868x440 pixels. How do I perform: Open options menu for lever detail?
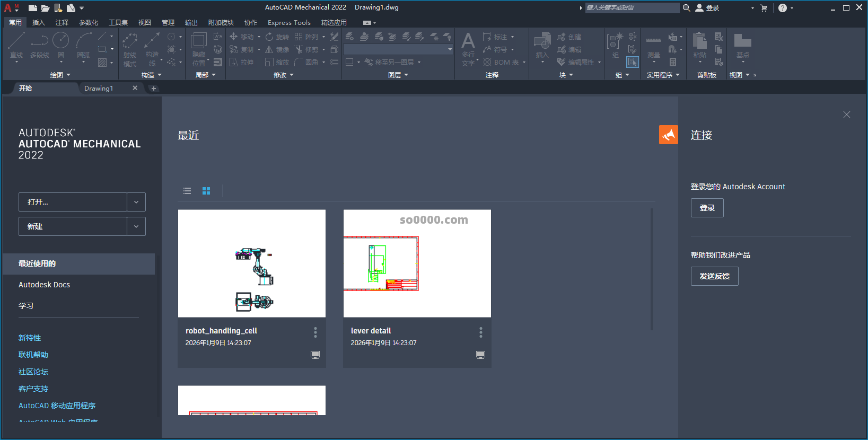[x=480, y=332]
